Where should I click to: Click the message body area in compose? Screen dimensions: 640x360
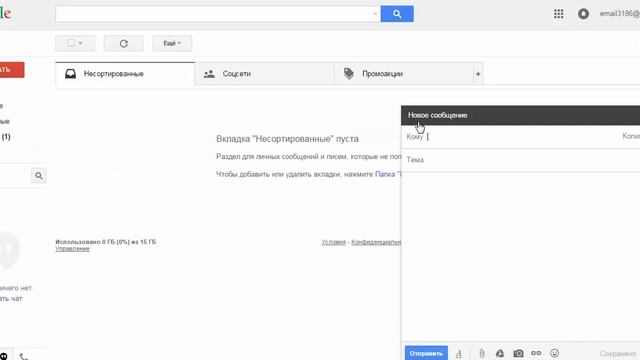[521, 257]
